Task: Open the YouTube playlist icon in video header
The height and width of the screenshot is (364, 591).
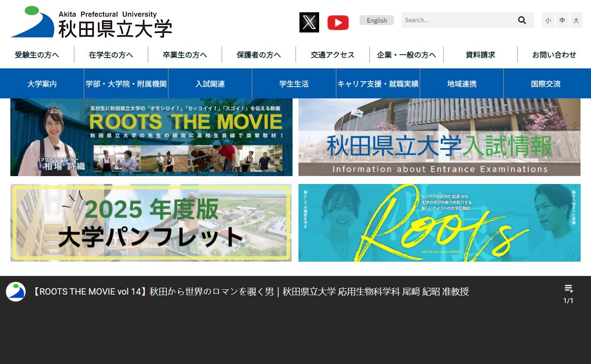Action: click(568, 288)
